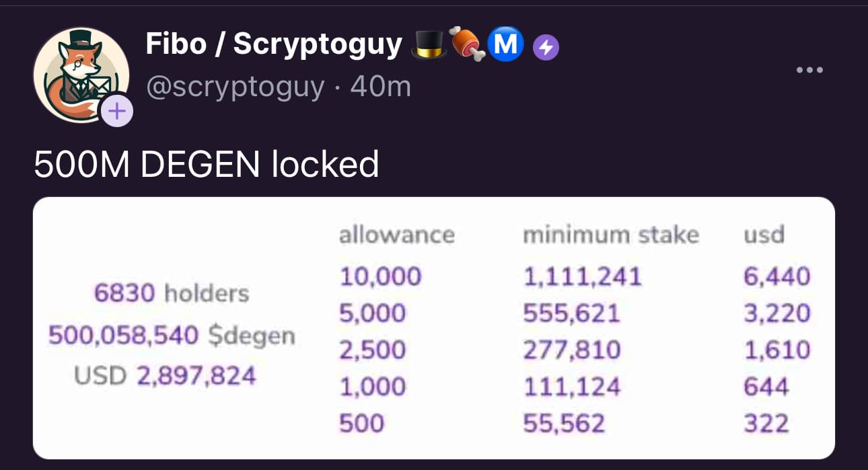
Task: Click the 'allowance' column header in image
Action: [396, 235]
